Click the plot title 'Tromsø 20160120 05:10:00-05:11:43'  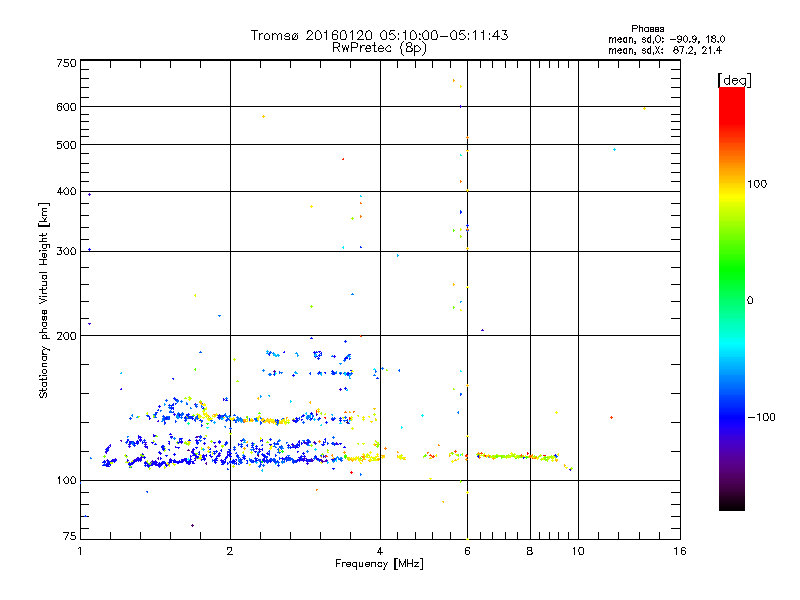click(379, 35)
